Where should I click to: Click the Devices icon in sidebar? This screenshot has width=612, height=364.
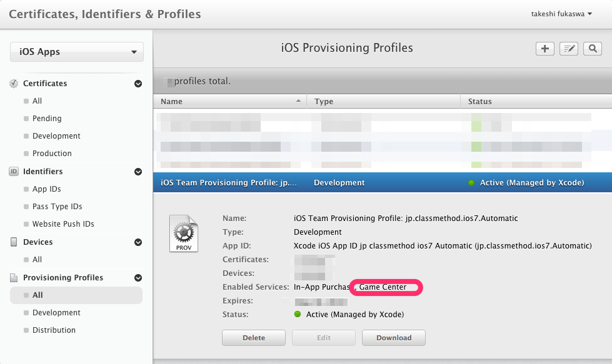click(x=14, y=242)
